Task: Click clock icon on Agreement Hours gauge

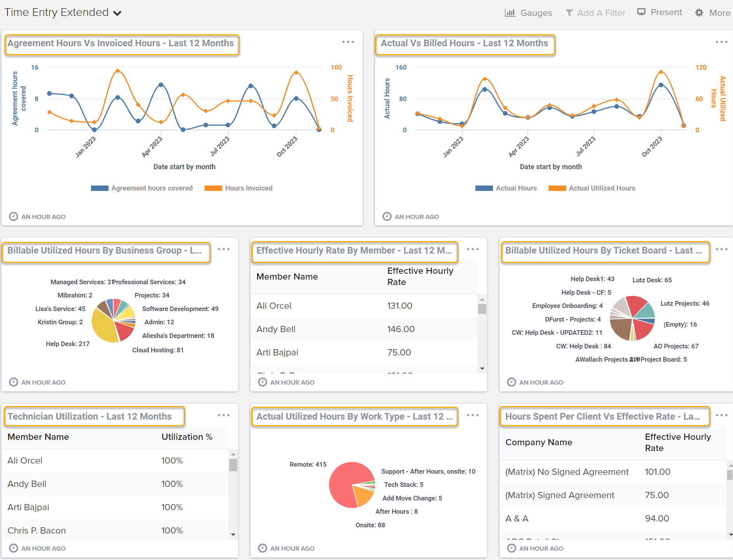Action: (14, 216)
